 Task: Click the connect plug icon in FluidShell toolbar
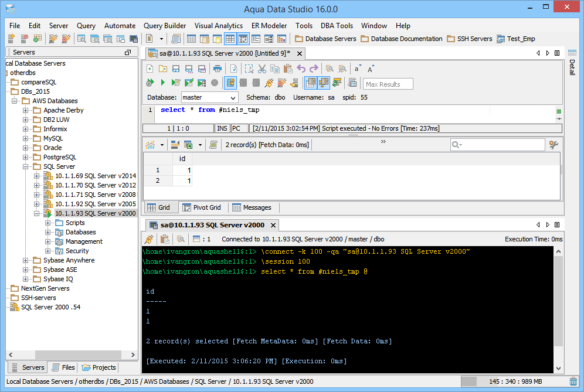pos(150,239)
